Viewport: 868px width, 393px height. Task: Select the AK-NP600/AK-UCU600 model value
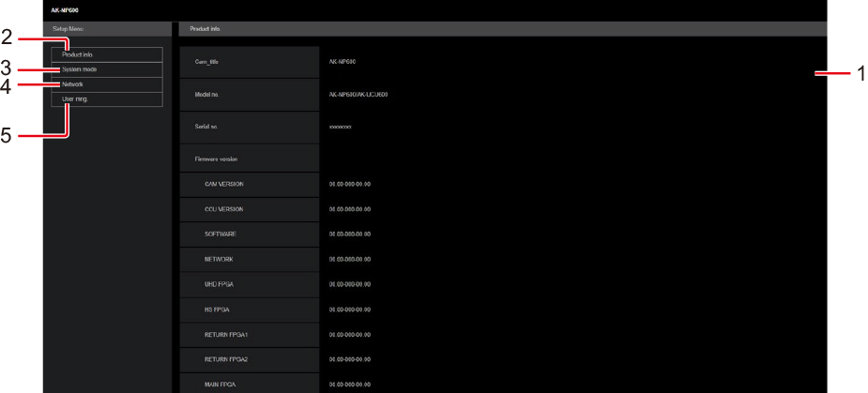(x=358, y=95)
